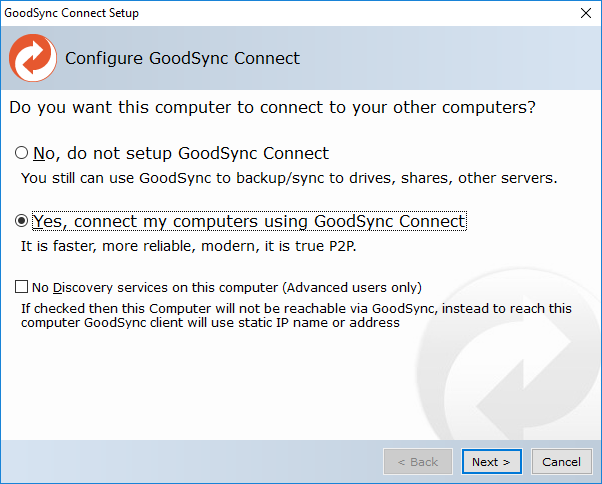
Task: Enable the No Discovery services checkbox
Action: (x=22, y=287)
